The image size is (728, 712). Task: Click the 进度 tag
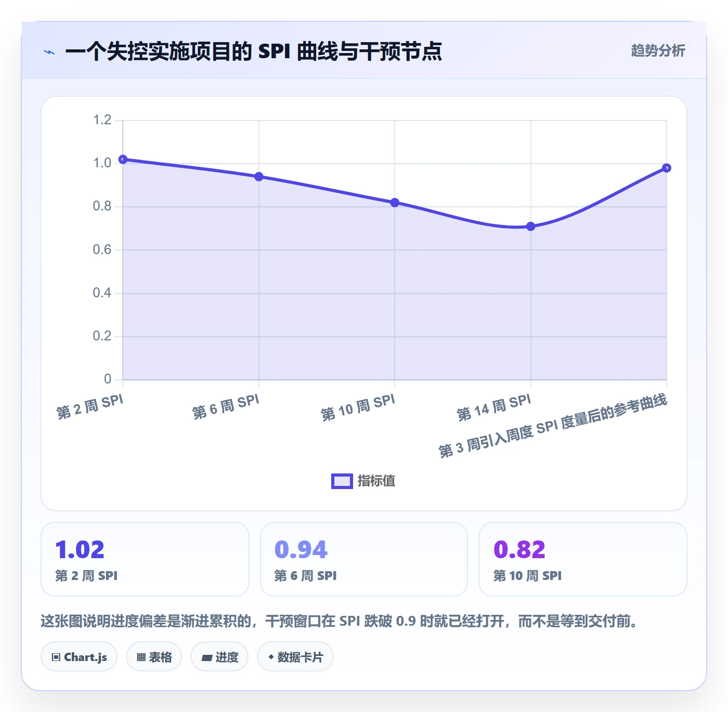(219, 657)
